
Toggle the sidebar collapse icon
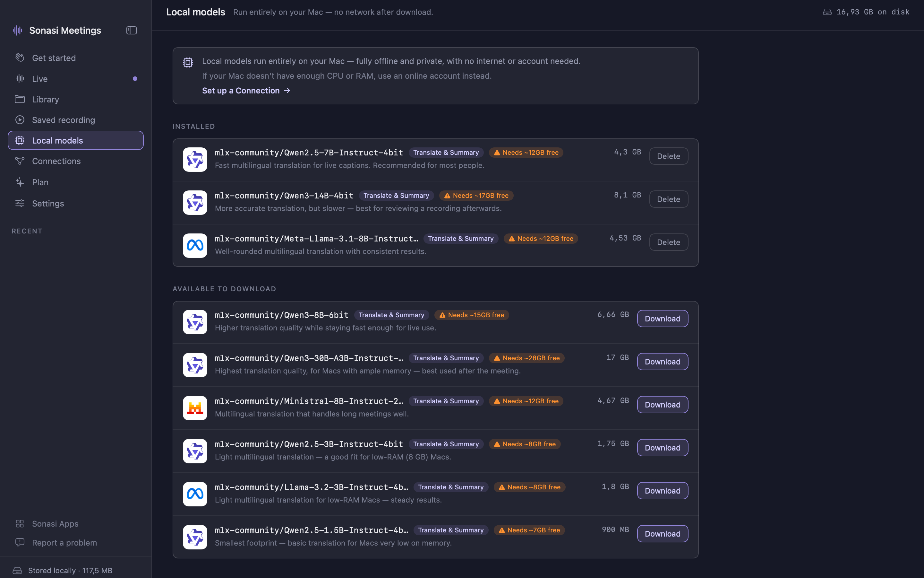click(131, 30)
